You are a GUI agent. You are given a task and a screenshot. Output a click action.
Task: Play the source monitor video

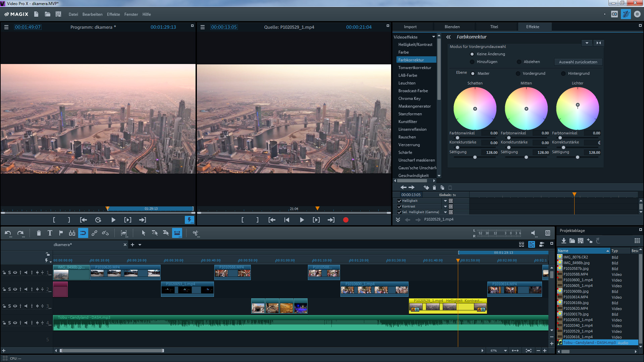click(302, 220)
